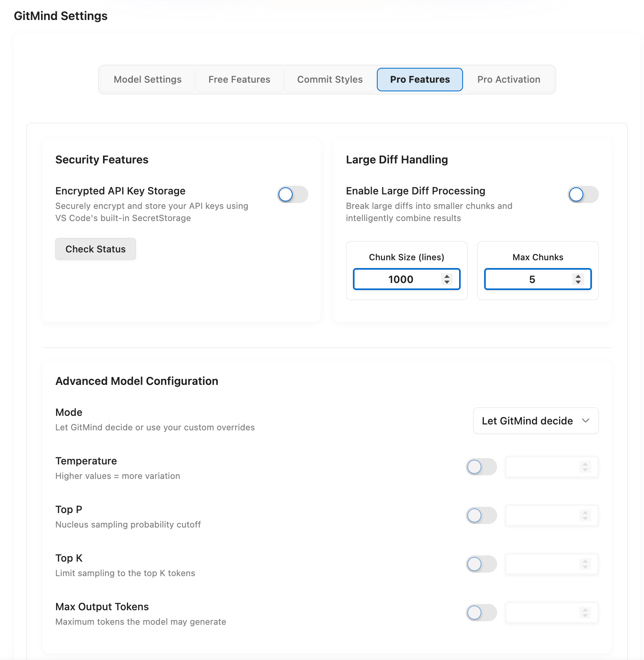Switch to the Model Settings tab

(147, 80)
